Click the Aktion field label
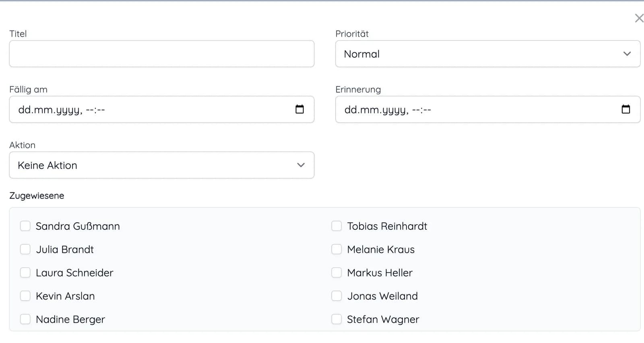The width and height of the screenshot is (644, 343). [x=23, y=145]
